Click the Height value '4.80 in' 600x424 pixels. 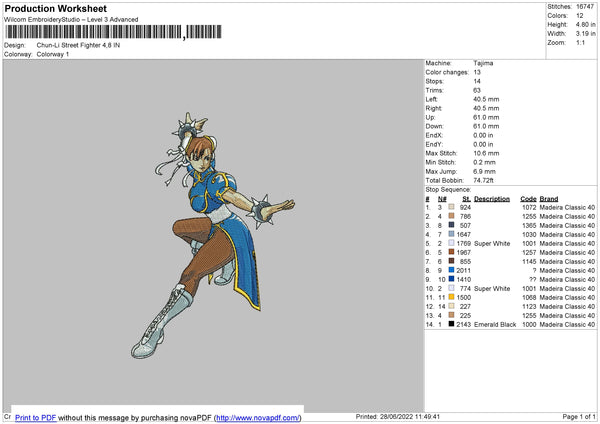point(585,24)
